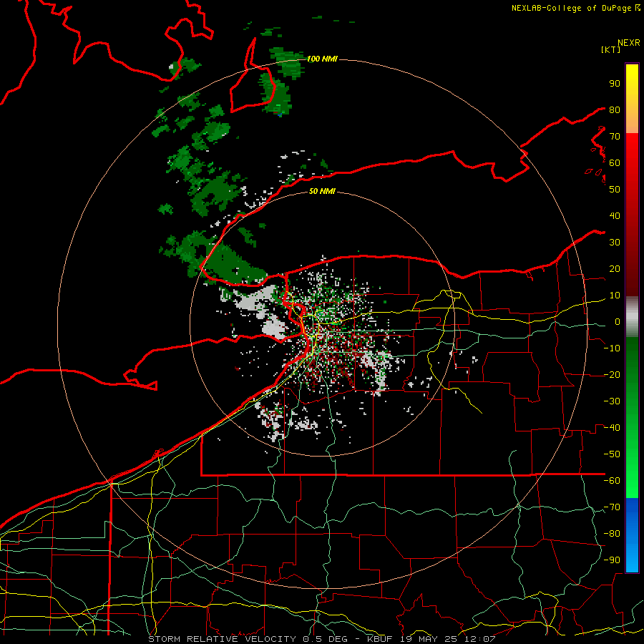This screenshot has width=644, height=644.
Task: Click the -70 value on velocity scale
Action: tap(612, 507)
